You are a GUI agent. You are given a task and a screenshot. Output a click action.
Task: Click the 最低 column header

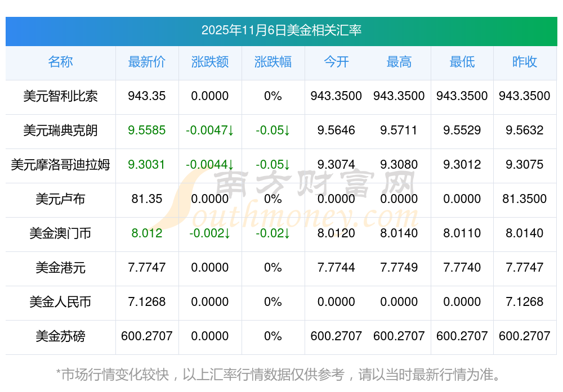pos(462,62)
